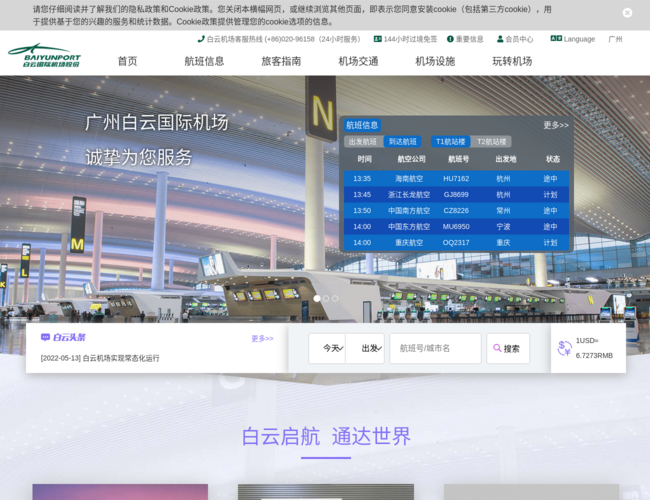Click the phone hotline icon

pos(201,39)
